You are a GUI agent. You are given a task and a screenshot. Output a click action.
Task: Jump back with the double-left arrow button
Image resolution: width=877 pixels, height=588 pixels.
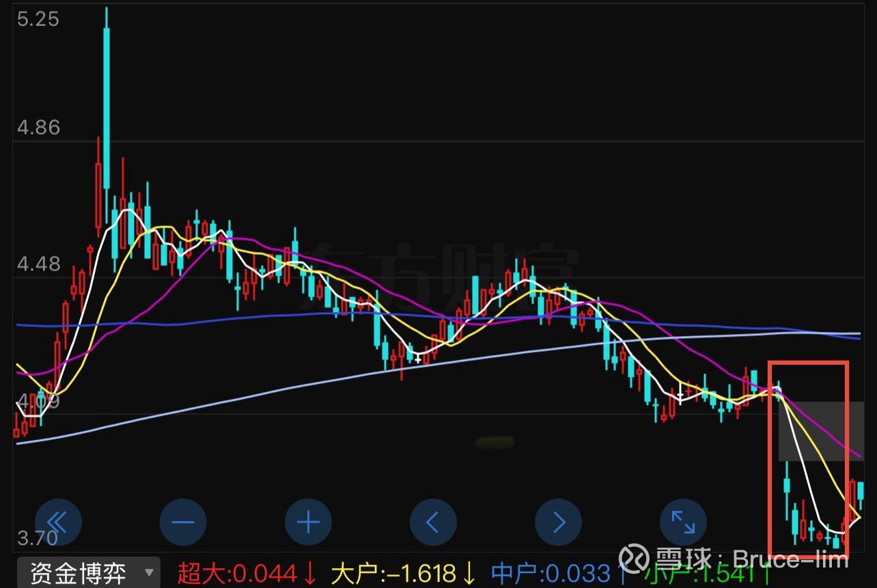(58, 523)
